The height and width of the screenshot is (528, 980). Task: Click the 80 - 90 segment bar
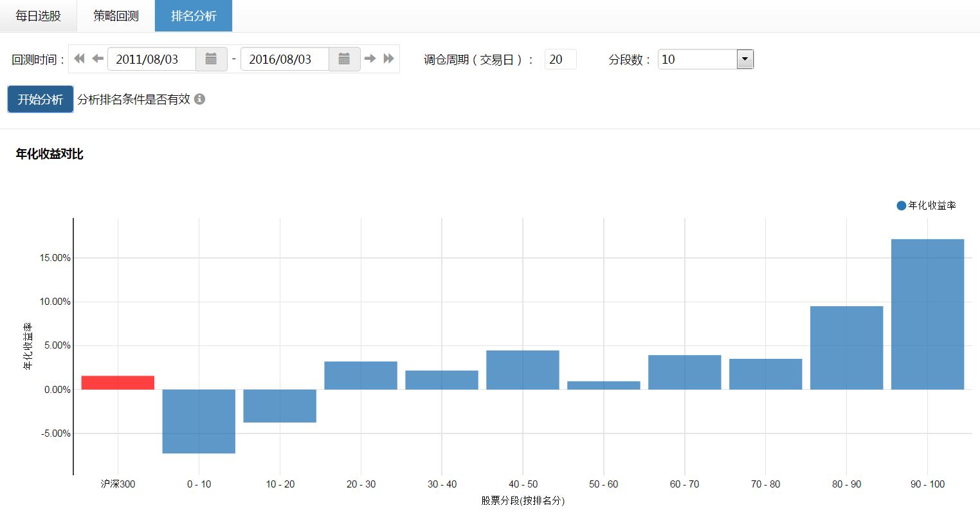click(846, 347)
